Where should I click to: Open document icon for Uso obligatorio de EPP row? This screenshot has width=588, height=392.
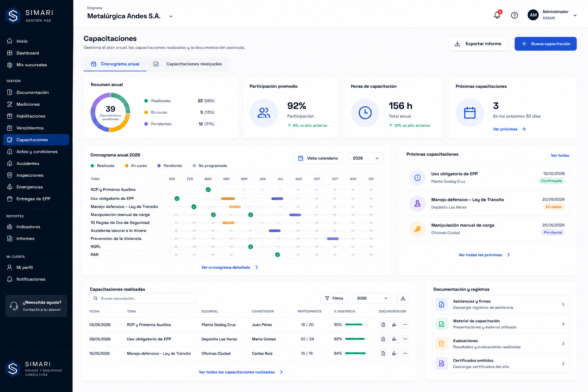click(383, 339)
